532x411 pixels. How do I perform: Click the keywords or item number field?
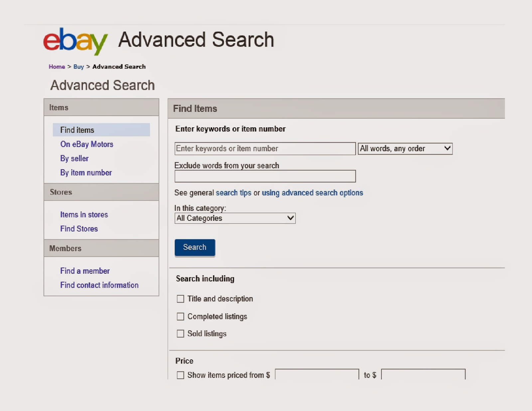point(264,148)
